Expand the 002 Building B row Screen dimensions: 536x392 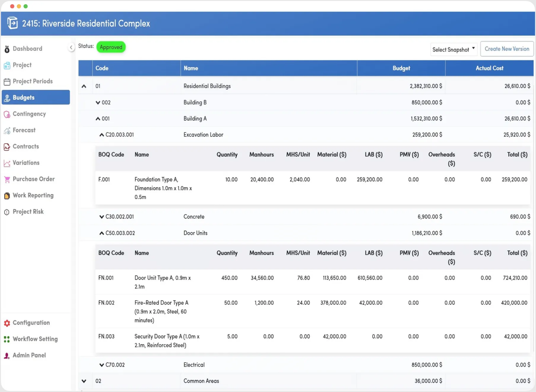(x=98, y=103)
